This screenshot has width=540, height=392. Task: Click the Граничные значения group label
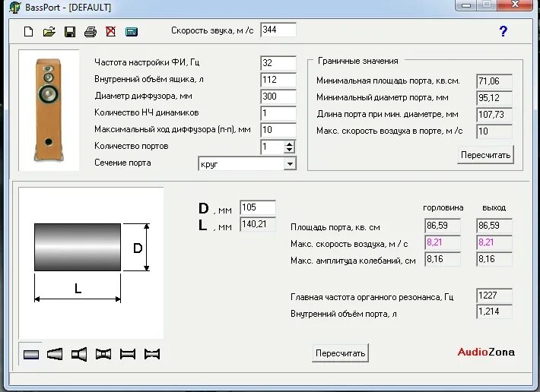pos(357,61)
